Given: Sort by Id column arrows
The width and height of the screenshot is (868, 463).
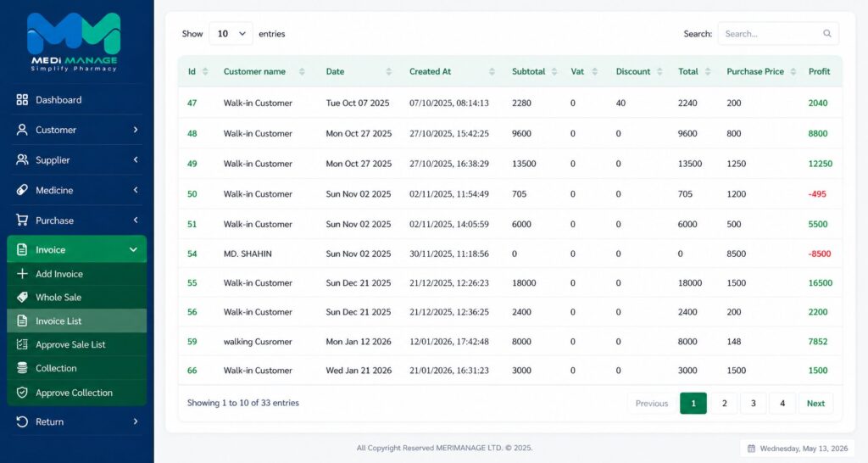Looking at the screenshot, I should (x=205, y=71).
